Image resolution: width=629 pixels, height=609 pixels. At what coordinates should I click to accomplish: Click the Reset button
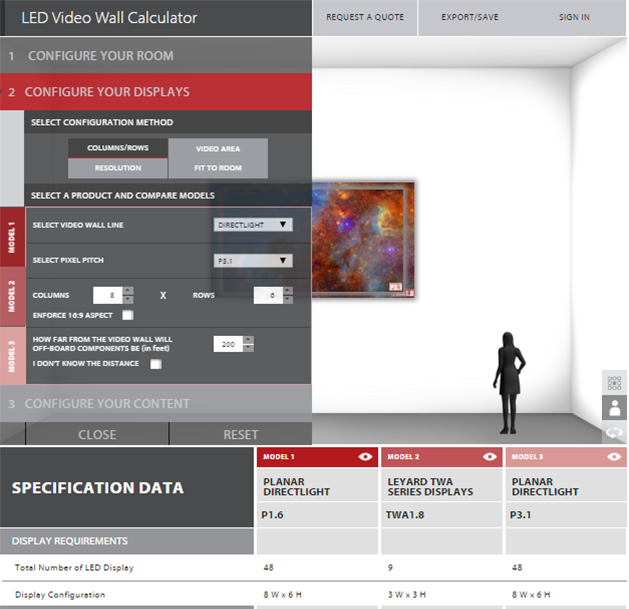click(241, 434)
